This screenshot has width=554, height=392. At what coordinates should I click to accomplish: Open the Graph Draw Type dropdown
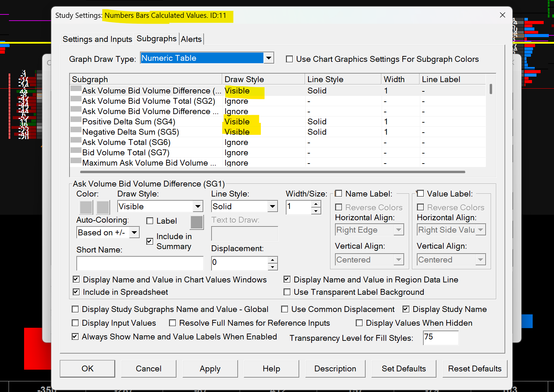(269, 58)
